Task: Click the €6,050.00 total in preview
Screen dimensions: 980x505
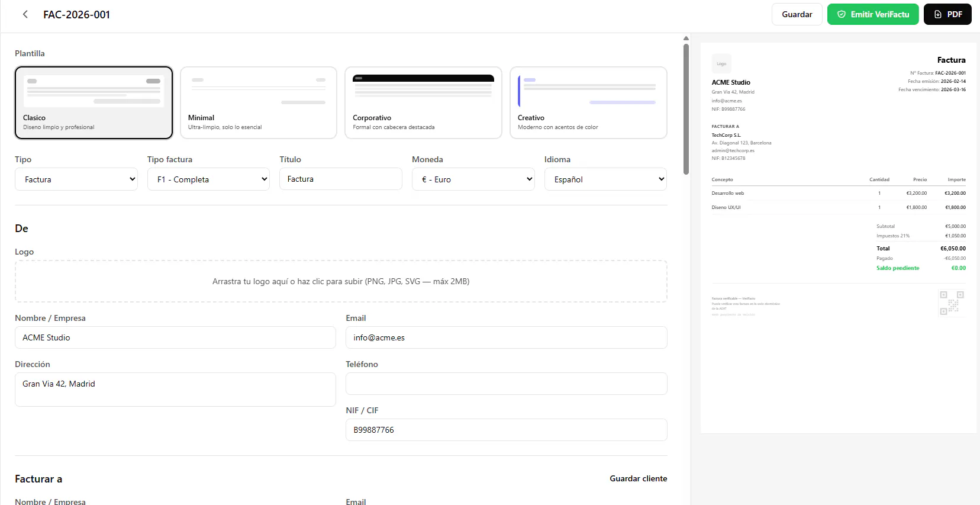Action: pyautogui.click(x=953, y=249)
